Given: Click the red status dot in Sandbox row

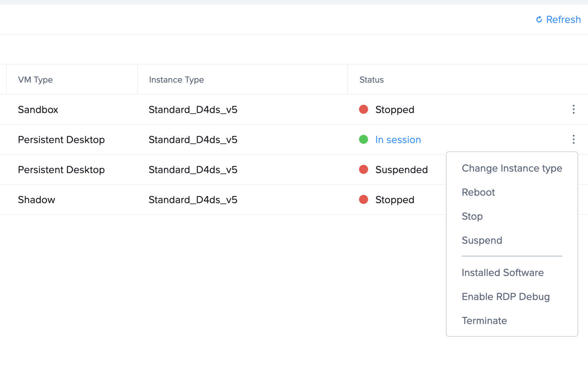Looking at the screenshot, I should tap(364, 109).
